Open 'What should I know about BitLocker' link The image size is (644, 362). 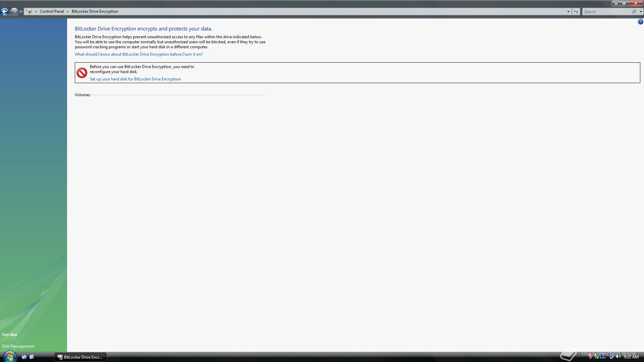tap(139, 54)
